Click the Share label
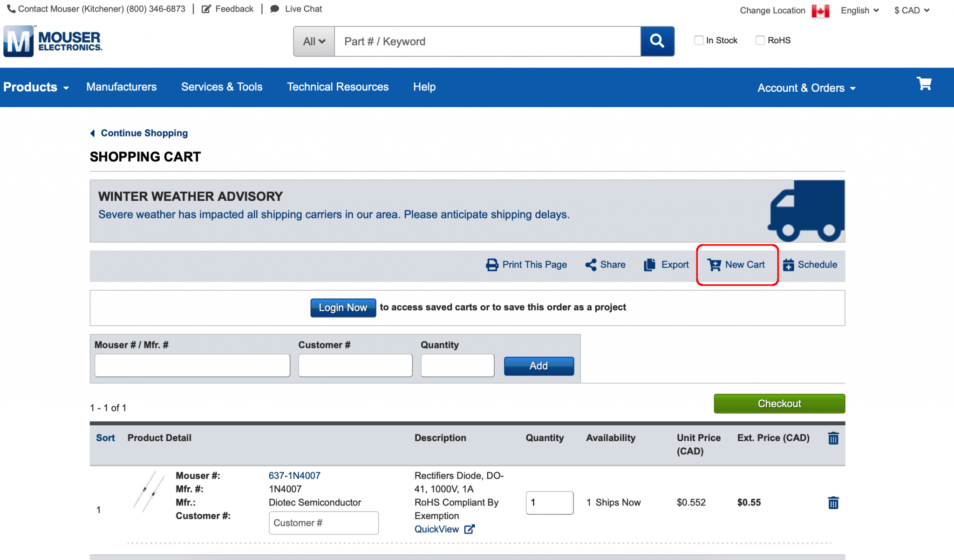This screenshot has width=954, height=560. tap(613, 265)
